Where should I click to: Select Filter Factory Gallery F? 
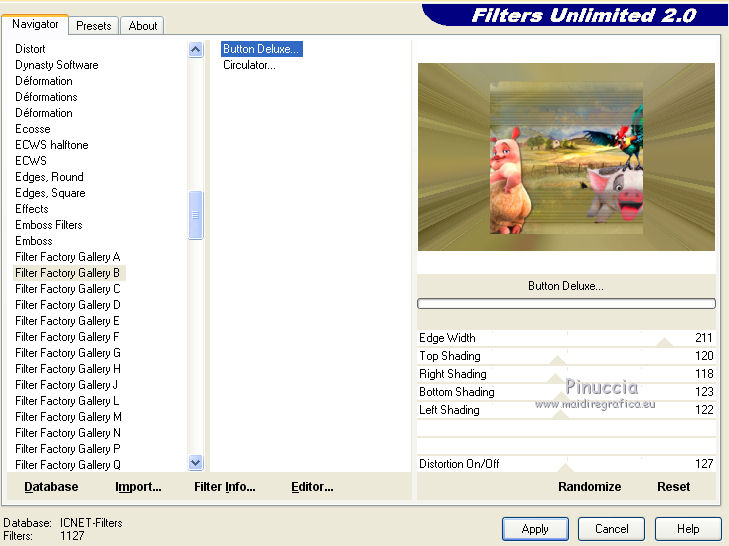tap(67, 337)
